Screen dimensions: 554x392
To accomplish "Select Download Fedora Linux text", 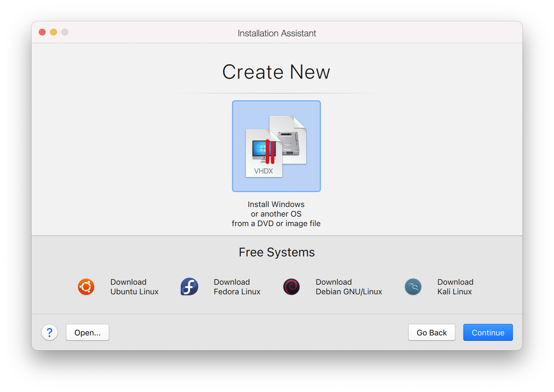I will click(237, 287).
